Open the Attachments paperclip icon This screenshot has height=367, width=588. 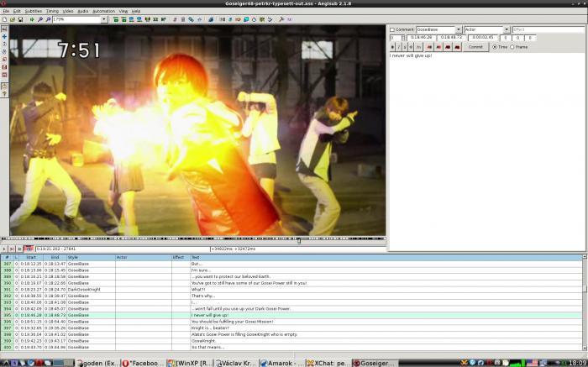tap(191, 19)
